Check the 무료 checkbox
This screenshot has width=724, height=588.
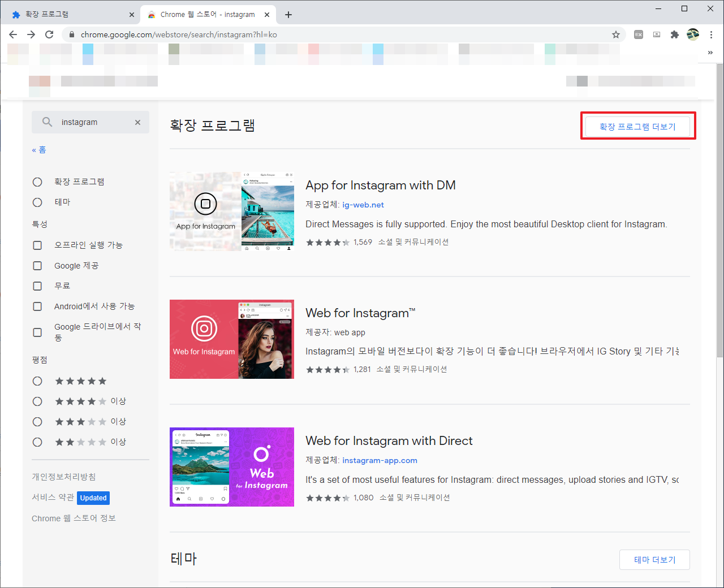click(37, 286)
